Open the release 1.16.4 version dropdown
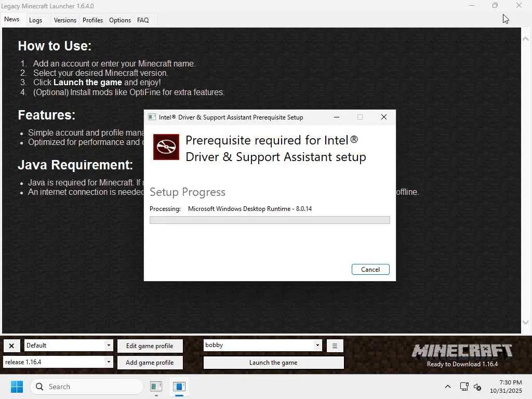Image resolution: width=532 pixels, height=399 pixels. coord(109,362)
